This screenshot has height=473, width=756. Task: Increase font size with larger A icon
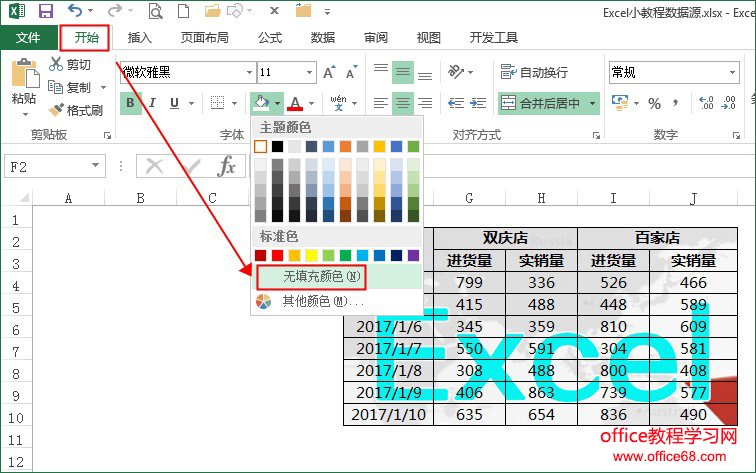329,73
